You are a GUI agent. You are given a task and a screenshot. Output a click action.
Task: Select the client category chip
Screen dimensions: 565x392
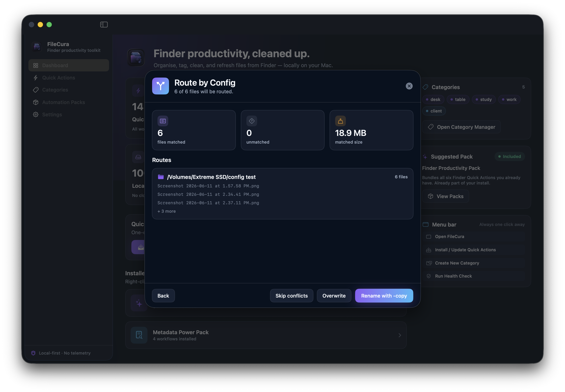pos(434,111)
